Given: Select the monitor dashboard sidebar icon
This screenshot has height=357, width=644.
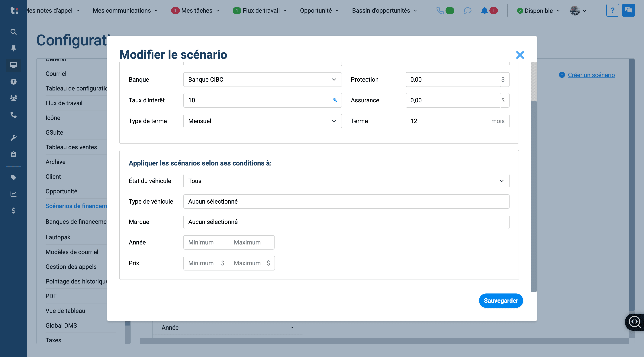Looking at the screenshot, I should (x=14, y=65).
